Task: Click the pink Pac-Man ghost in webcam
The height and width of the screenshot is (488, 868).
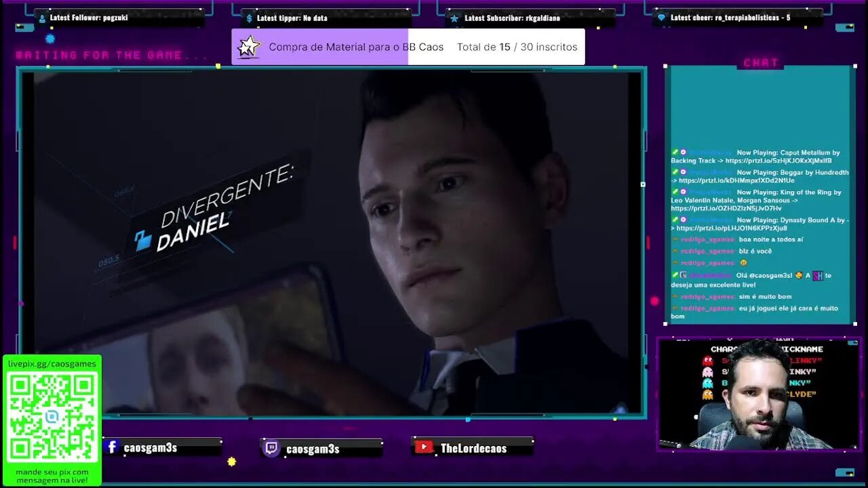Action: point(707,372)
